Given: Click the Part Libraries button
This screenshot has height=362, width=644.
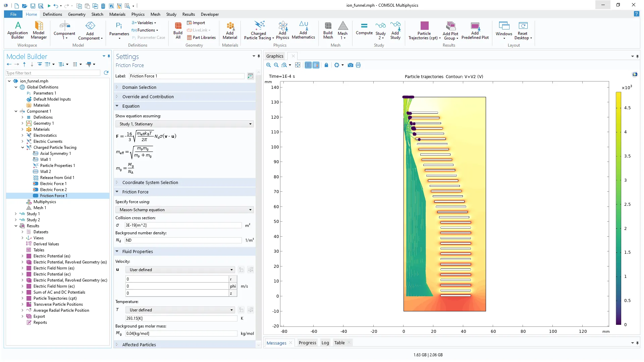Looking at the screenshot, I should tap(201, 38).
